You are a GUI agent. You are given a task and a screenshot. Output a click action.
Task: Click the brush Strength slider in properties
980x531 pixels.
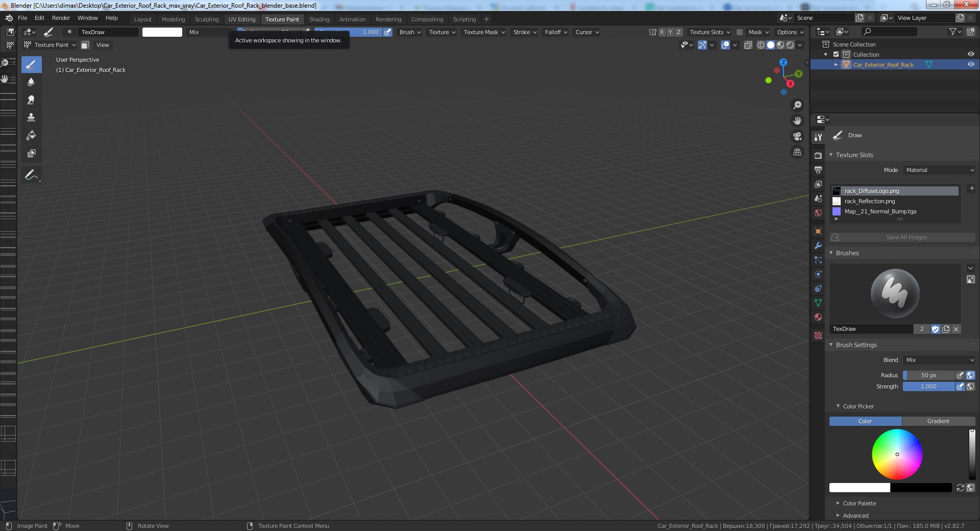[928, 387]
